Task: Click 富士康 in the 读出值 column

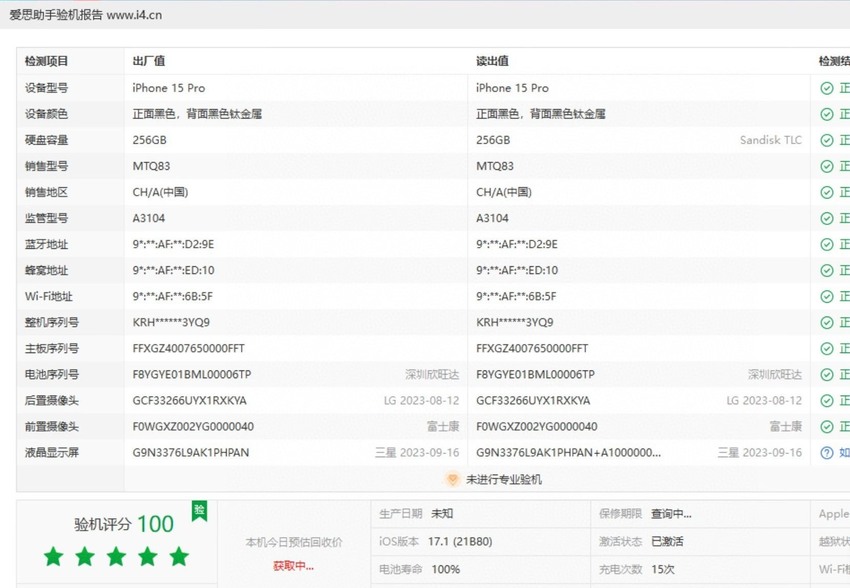Action: (785, 426)
